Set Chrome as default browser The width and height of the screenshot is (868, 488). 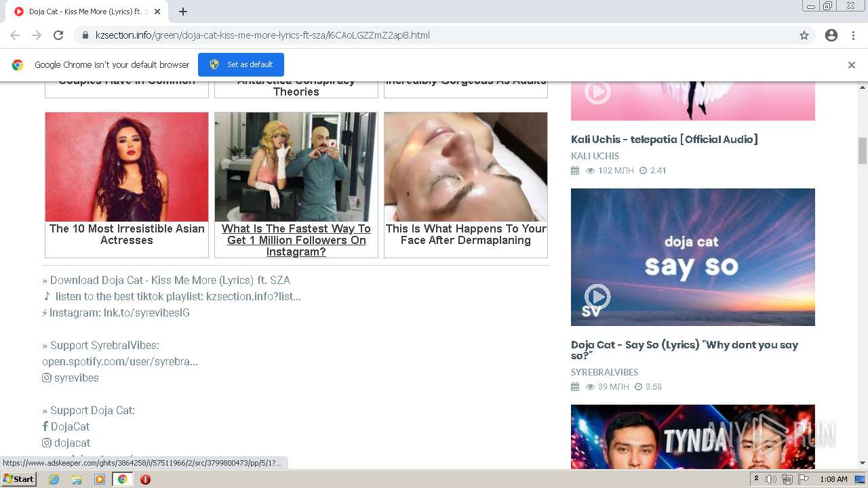point(241,64)
